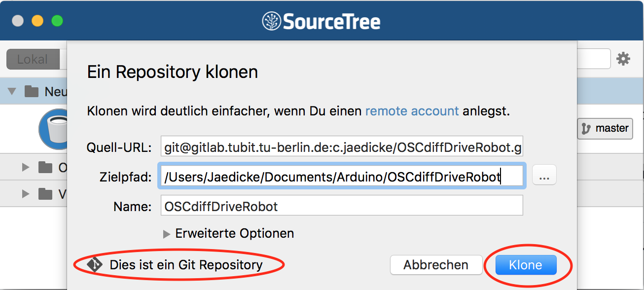Click into the Zielpfad field
The height and width of the screenshot is (290, 644).
pos(342,176)
